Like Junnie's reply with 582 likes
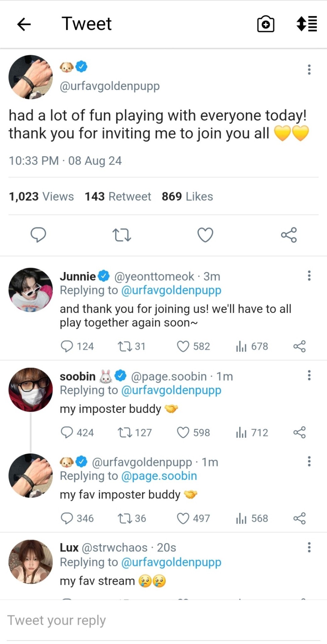 coord(183,346)
